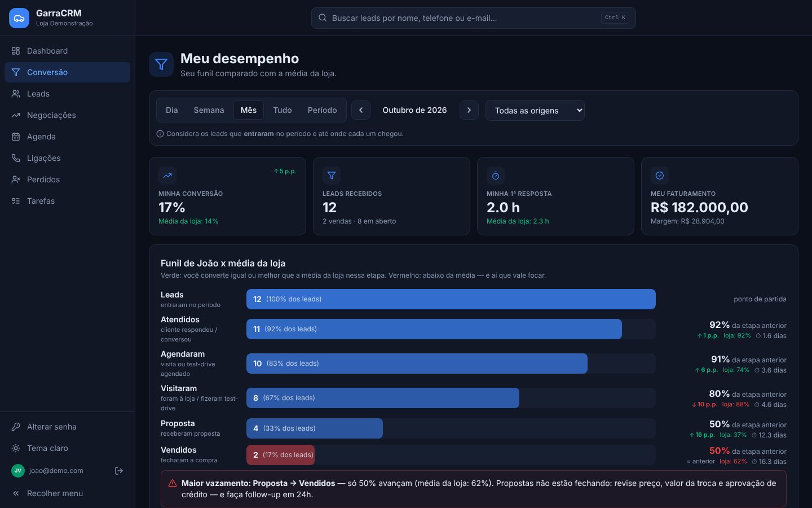Image resolution: width=812 pixels, height=508 pixels.
Task: Open Ligações phone icon
Action: point(16,158)
